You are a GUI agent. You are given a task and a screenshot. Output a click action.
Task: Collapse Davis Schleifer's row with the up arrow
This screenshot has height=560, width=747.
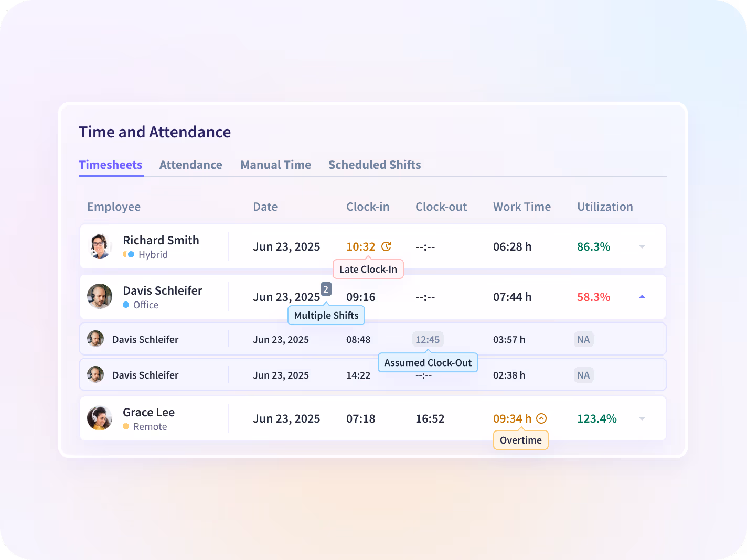point(642,297)
